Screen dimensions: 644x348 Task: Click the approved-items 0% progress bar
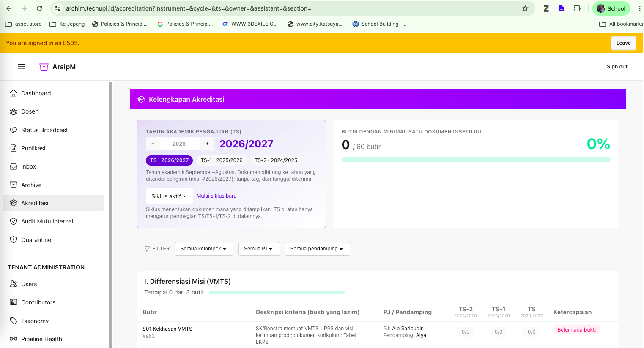pyautogui.click(x=476, y=160)
